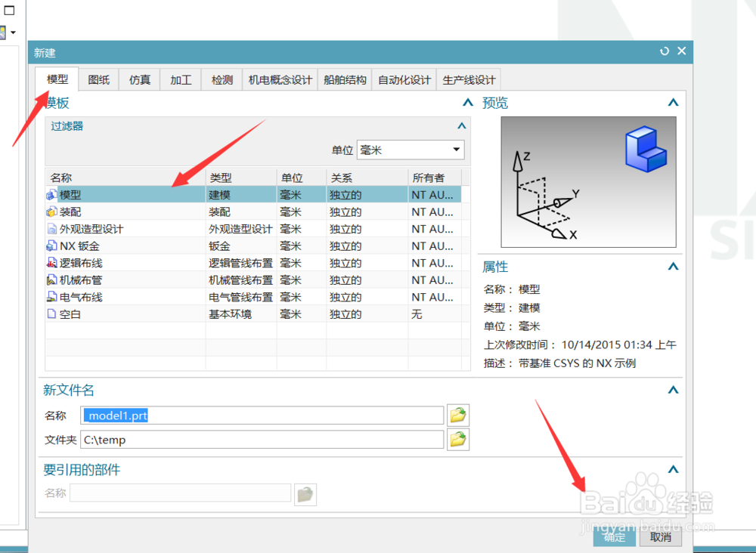This screenshot has height=553, width=756.
Task: Select the 空白 template name
Action: (70, 314)
